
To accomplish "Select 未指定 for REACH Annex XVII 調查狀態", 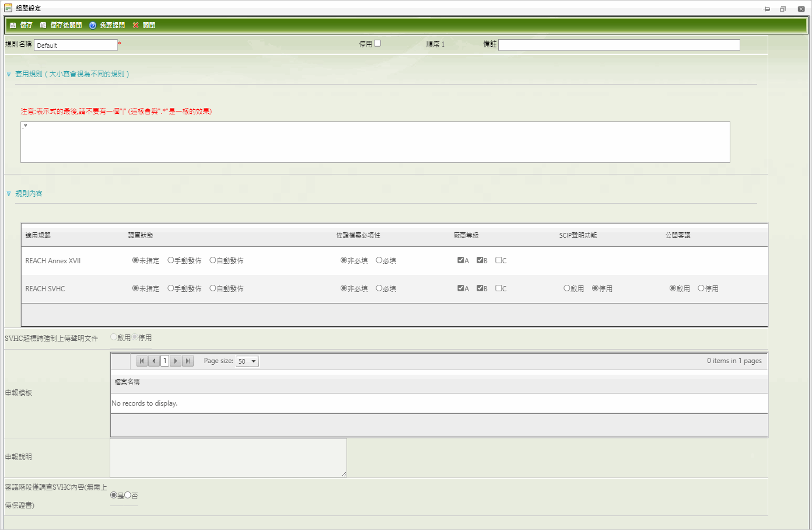I will click(x=135, y=260).
